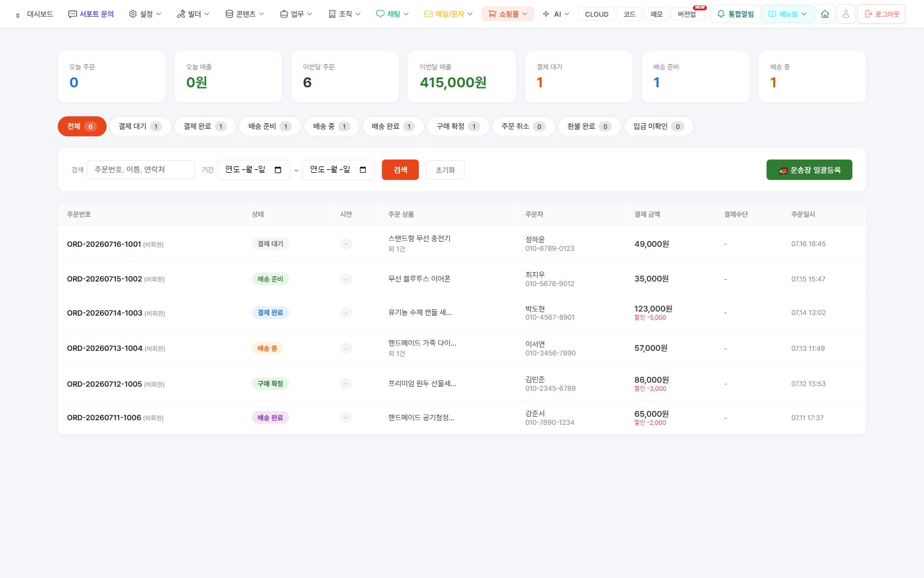
Task: Click product 스탠드형 무선 충전기
Action: [x=419, y=238]
